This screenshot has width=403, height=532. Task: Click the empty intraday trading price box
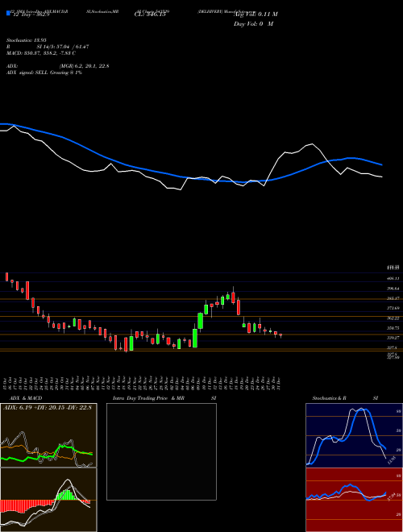(x=161, y=451)
